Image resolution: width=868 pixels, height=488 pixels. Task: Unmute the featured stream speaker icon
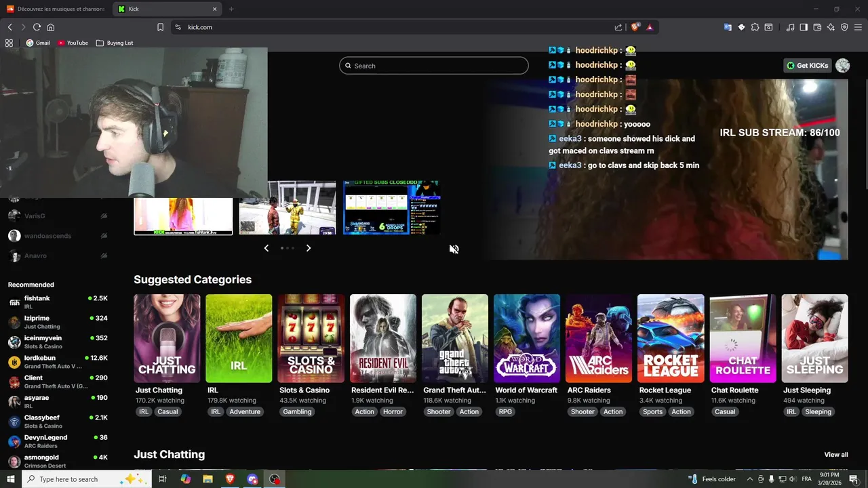pyautogui.click(x=454, y=249)
